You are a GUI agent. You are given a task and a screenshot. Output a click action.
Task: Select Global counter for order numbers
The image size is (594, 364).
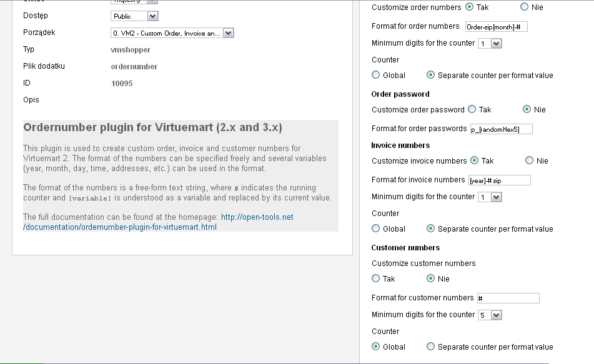pos(376,75)
